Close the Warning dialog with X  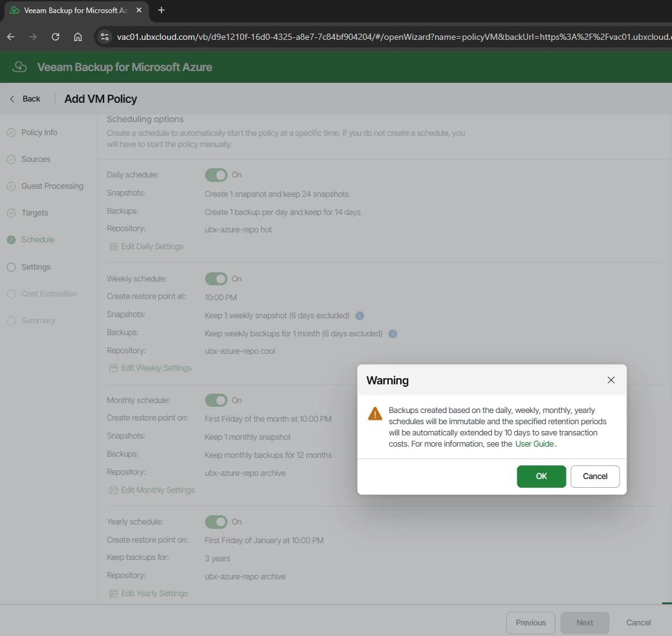coord(611,380)
